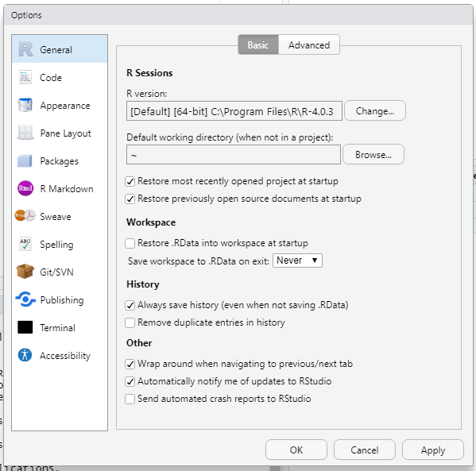
Task: Click the Options dialog title bar
Action: click(238, 15)
